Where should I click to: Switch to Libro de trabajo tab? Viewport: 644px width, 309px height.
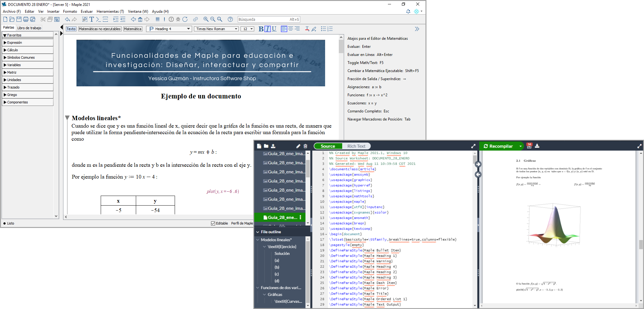tap(29, 28)
